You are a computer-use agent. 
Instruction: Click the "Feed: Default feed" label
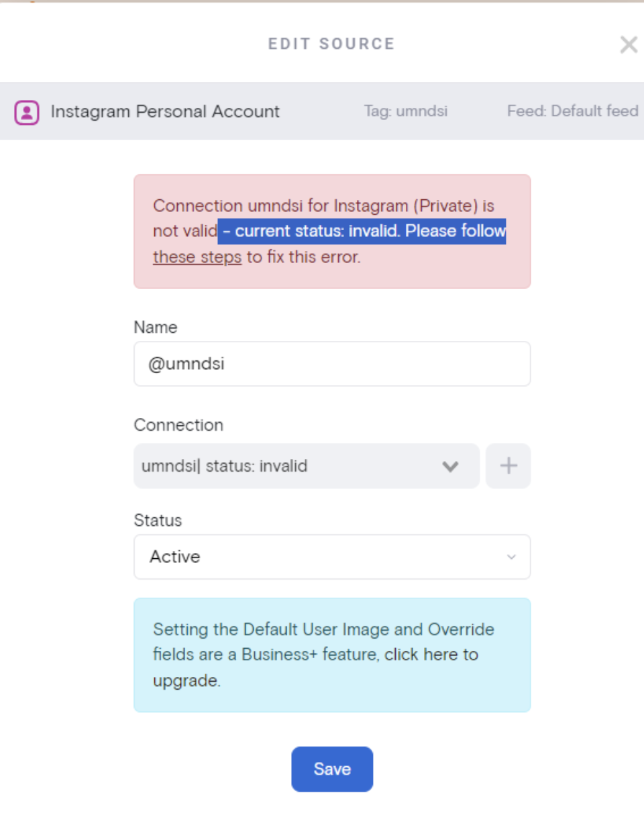tap(572, 111)
